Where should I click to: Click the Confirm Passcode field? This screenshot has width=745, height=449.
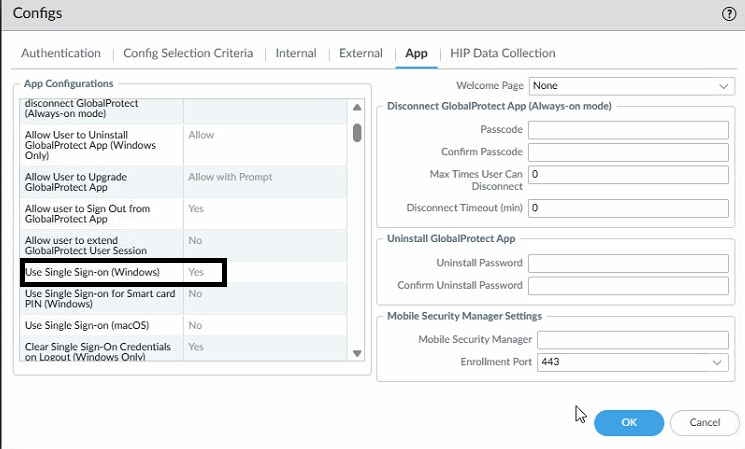tap(628, 152)
